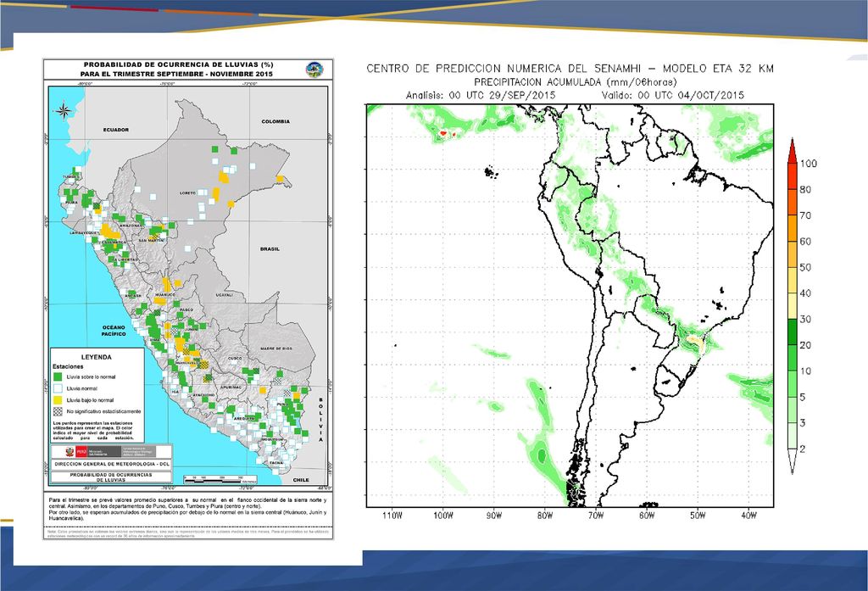Click the 'MADRE DE DIOS' department label
868x591 pixels.
276,349
